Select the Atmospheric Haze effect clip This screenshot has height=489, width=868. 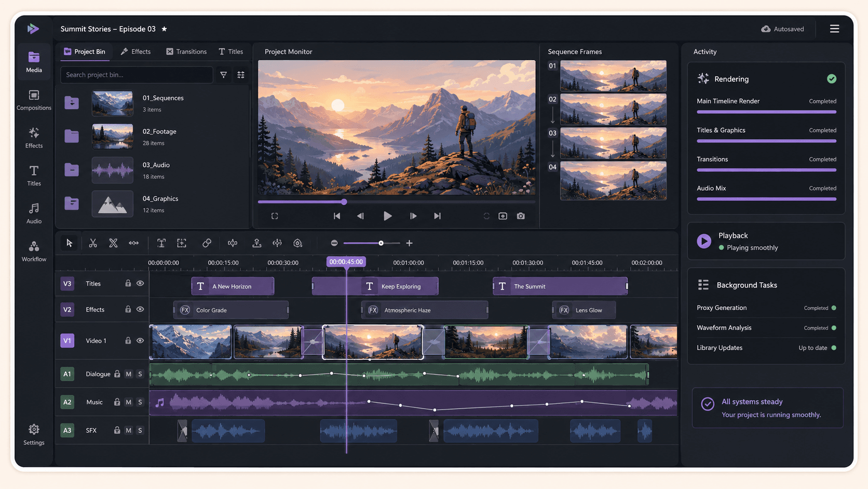click(x=425, y=310)
